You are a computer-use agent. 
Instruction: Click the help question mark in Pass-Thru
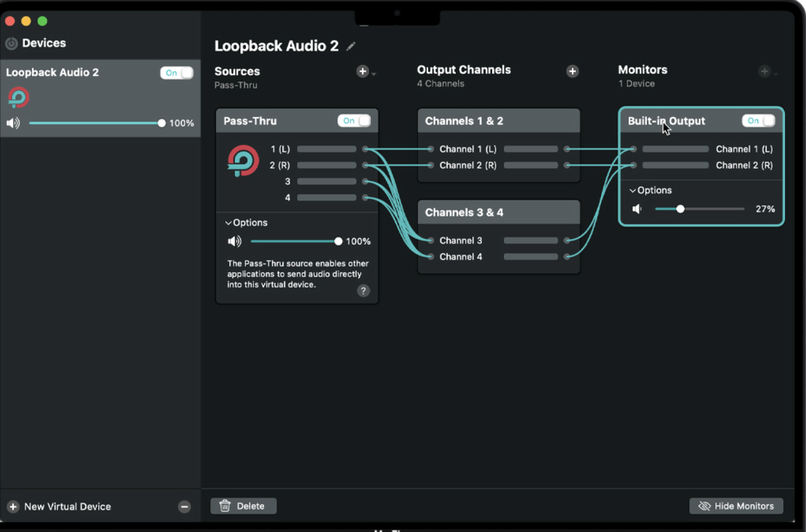[363, 290]
